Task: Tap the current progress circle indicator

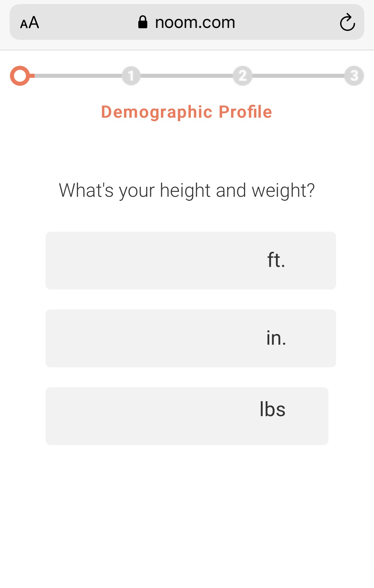Action: point(21,76)
